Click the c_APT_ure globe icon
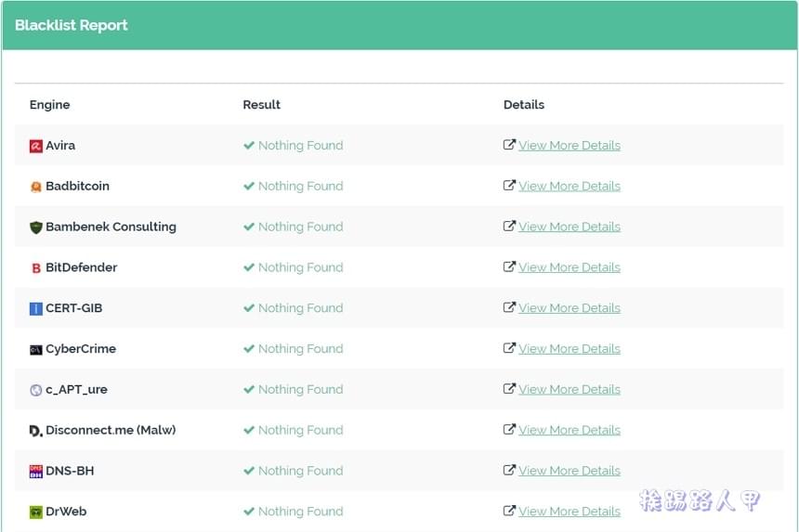Screen dimensions: 799x532 point(35,391)
